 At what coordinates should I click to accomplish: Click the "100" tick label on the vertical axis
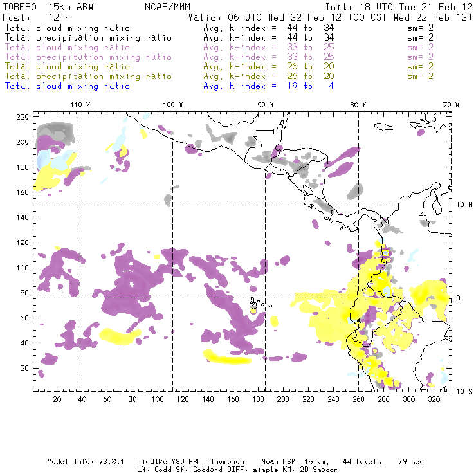coord(22,268)
